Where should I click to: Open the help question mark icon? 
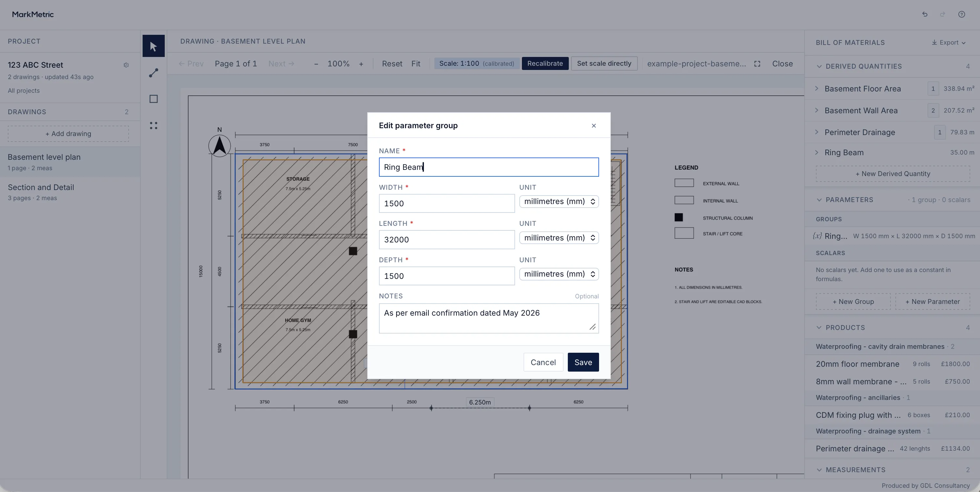click(961, 14)
